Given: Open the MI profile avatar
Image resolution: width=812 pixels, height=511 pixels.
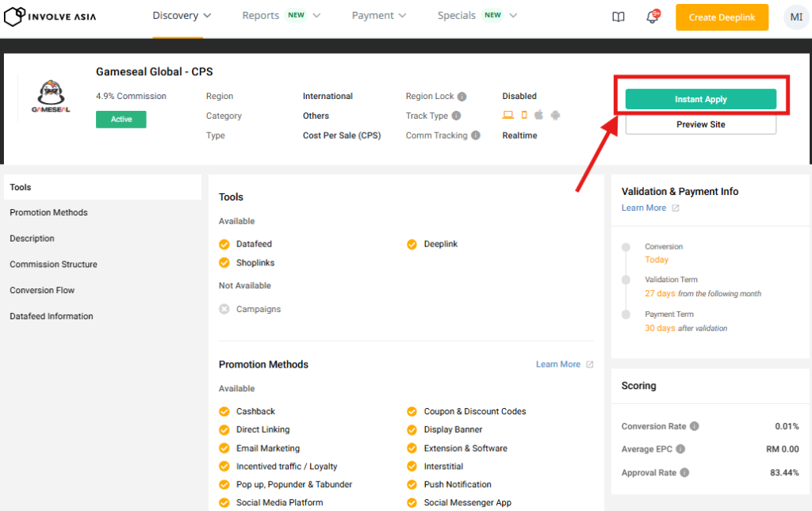Looking at the screenshot, I should (795, 17).
